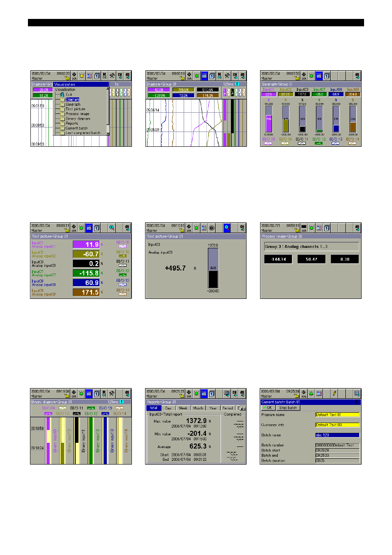This screenshot has height=555, width=392.
Task: Click the Batch name field abc 123
Action: tap(337, 435)
